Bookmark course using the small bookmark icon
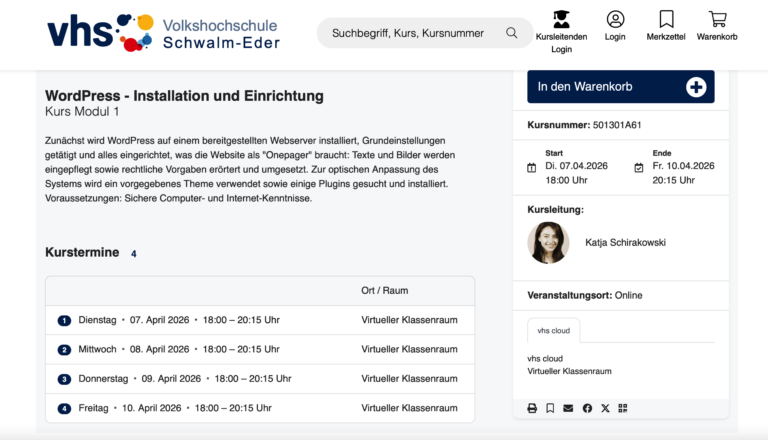This screenshot has height=440, width=768. click(550, 408)
